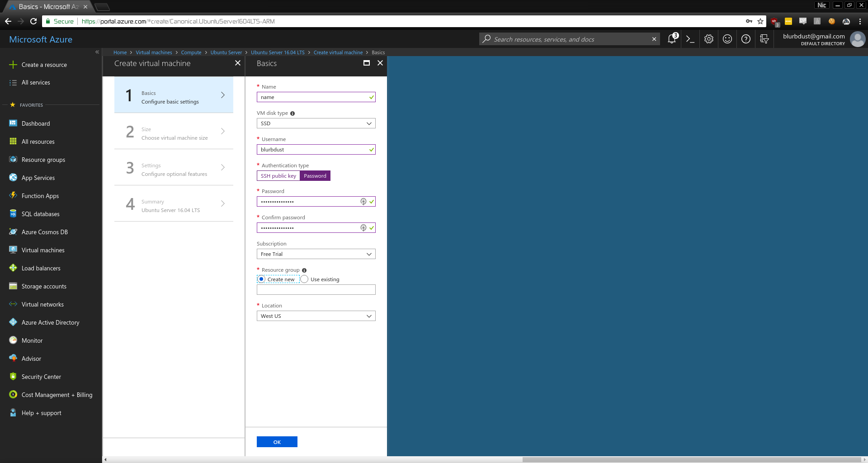Click the Virtual machines monitor icon
Image resolution: width=868 pixels, height=463 pixels.
click(13, 250)
